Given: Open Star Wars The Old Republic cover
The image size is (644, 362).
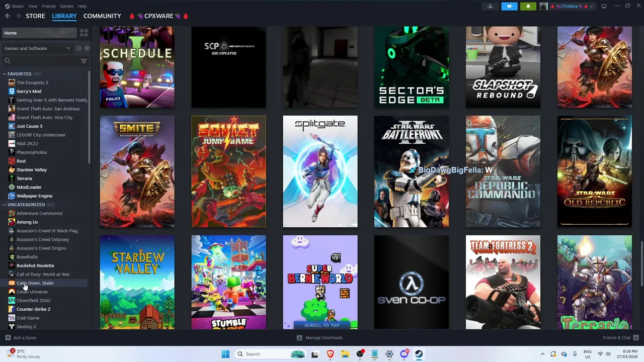Looking at the screenshot, I should (595, 171).
